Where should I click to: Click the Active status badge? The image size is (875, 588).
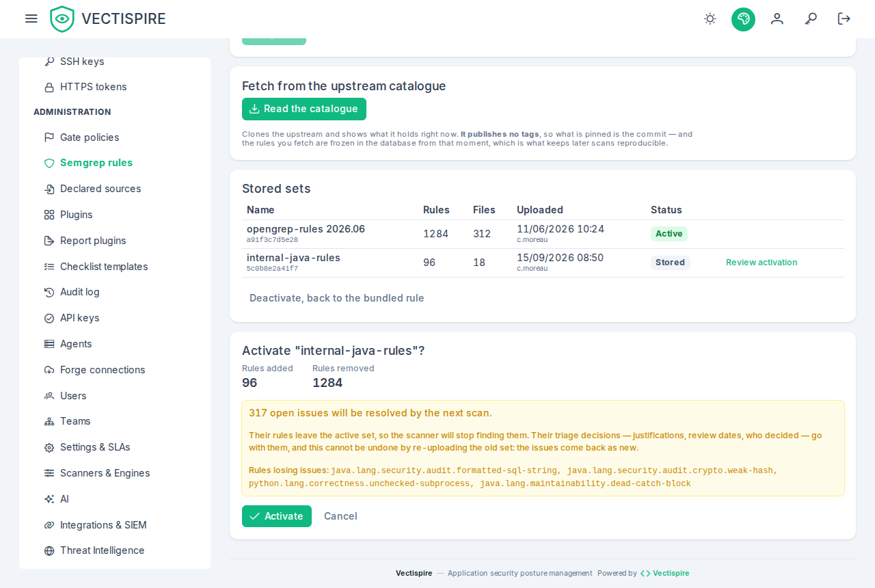point(669,234)
